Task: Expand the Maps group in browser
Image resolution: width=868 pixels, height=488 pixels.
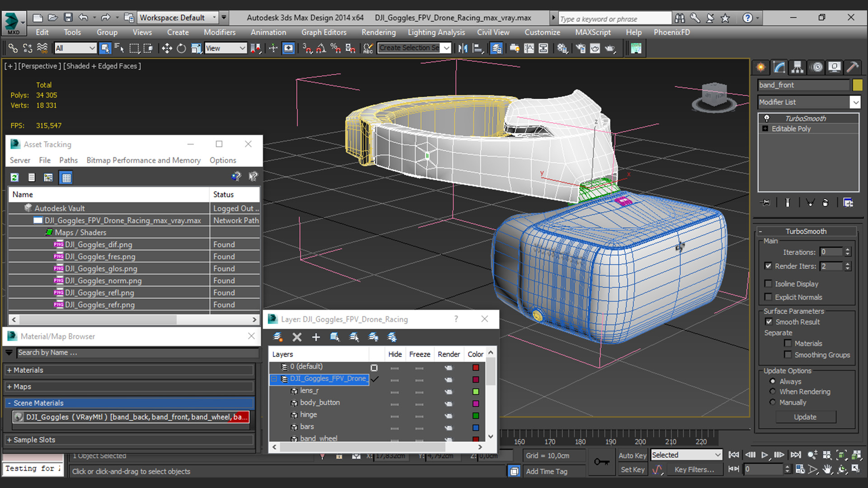Action: (129, 387)
